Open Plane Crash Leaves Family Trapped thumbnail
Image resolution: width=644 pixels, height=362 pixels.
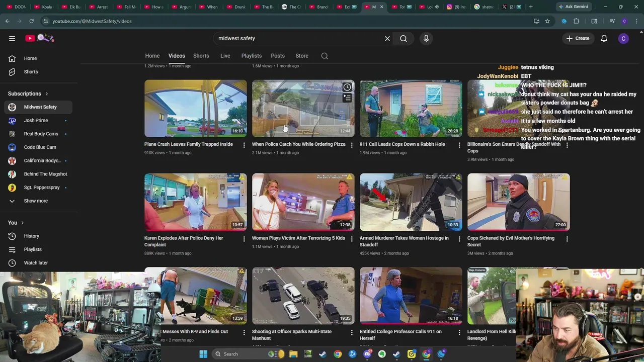click(x=196, y=109)
